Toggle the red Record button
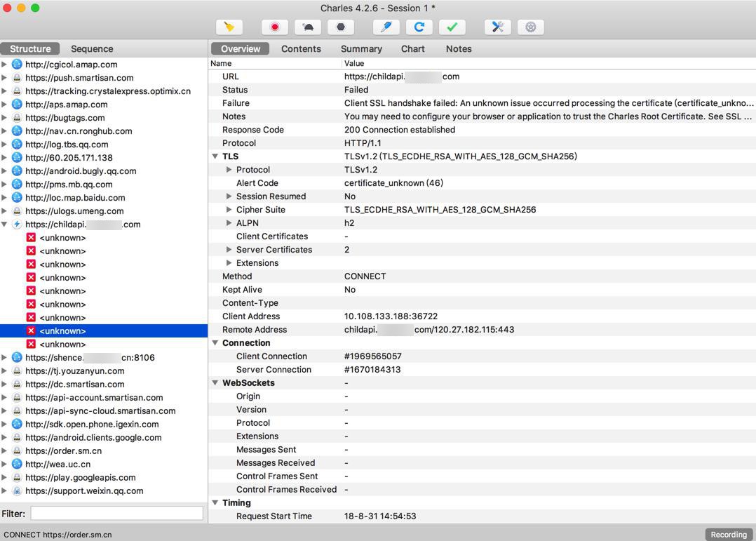Screen dimensions: 756x541 coord(275,27)
